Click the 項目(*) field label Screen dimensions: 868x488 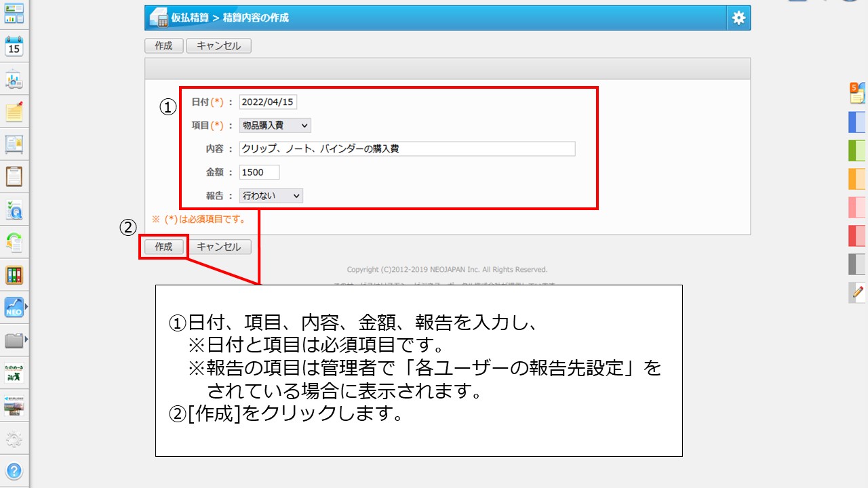tap(208, 125)
